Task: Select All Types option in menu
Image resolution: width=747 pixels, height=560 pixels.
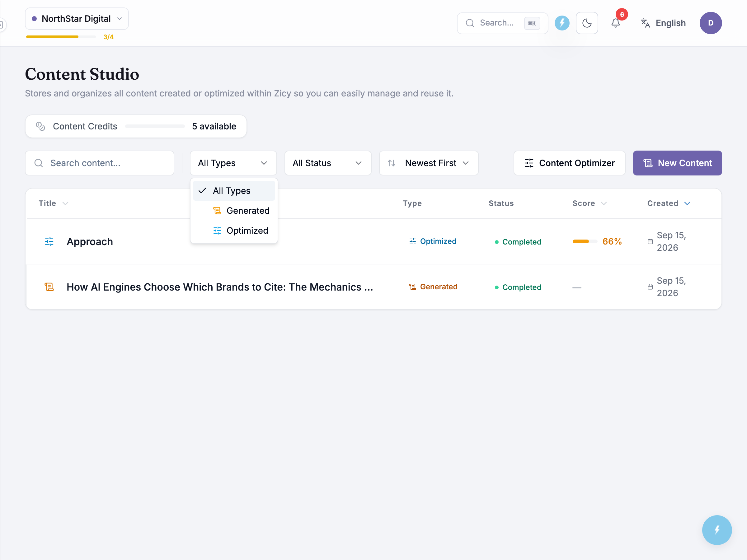Action: click(234, 191)
